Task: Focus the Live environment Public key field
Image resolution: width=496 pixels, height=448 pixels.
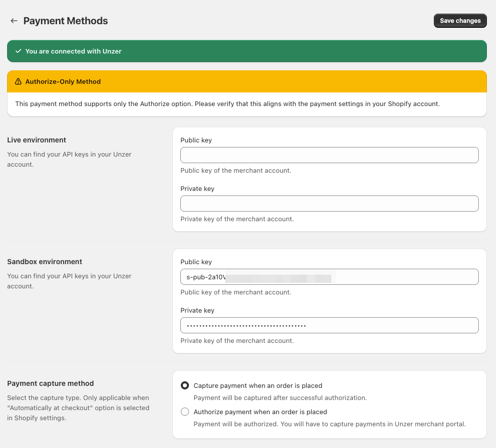Action: click(x=329, y=155)
